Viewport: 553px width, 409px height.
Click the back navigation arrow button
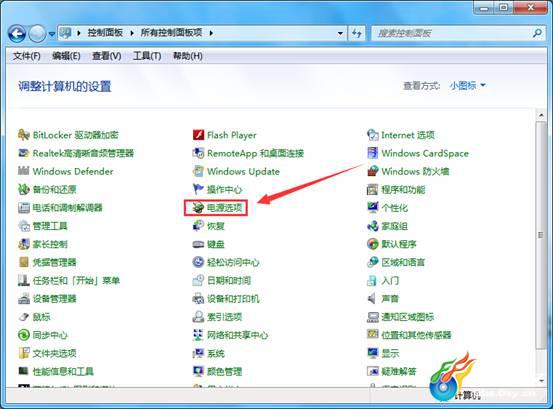(17, 34)
